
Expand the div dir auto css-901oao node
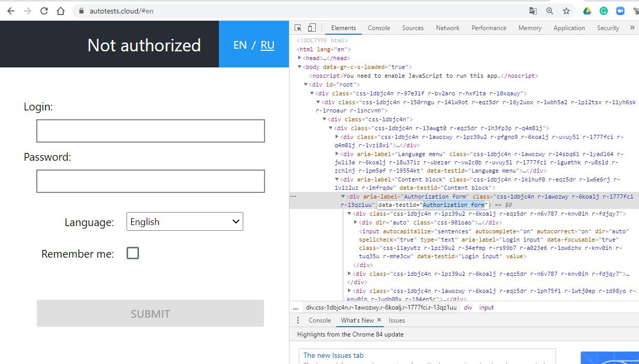click(x=356, y=222)
